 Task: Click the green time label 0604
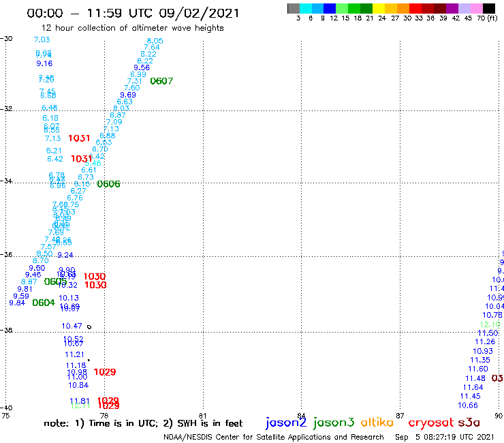pyautogui.click(x=44, y=303)
